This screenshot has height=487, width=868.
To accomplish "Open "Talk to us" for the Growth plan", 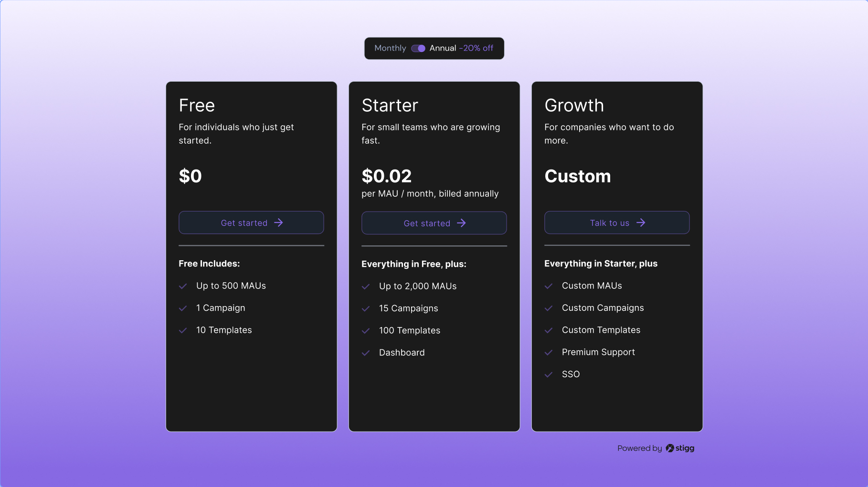I will click(x=617, y=222).
